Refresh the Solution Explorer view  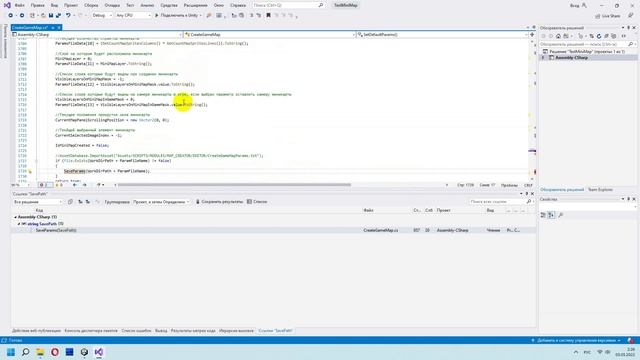(x=599, y=36)
